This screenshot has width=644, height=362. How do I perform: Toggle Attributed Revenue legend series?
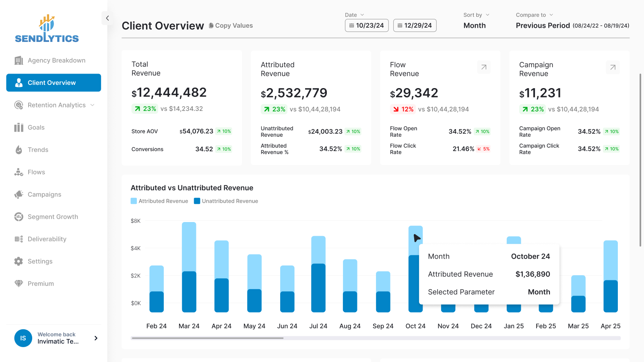[x=159, y=201]
